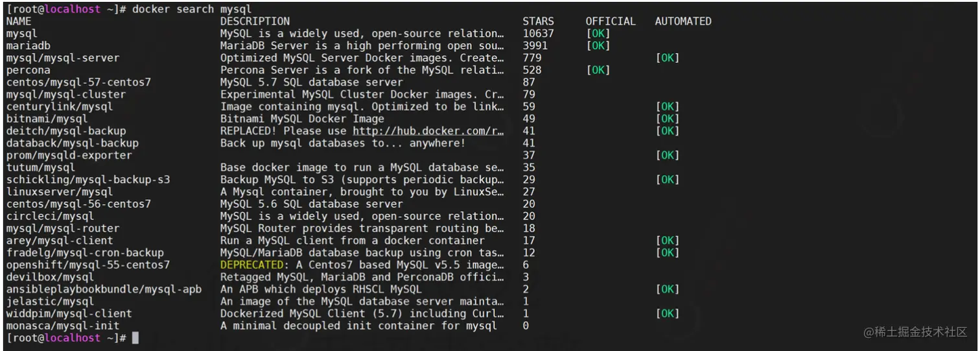Select the jelastic/mysql image name
Image resolution: width=980 pixels, height=351 pixels.
click(50, 301)
